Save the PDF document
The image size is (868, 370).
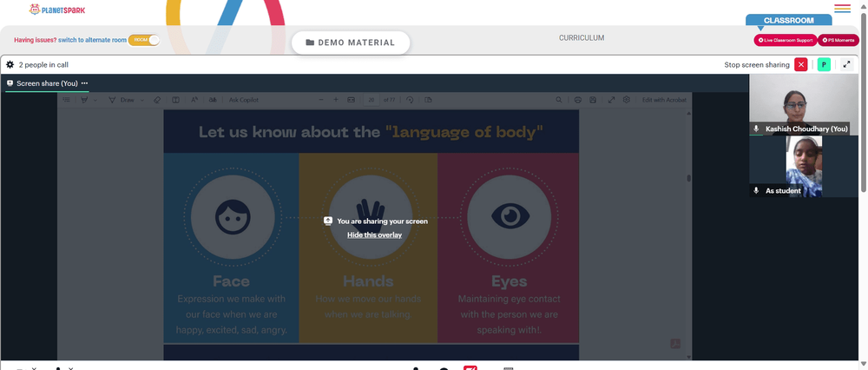point(593,100)
